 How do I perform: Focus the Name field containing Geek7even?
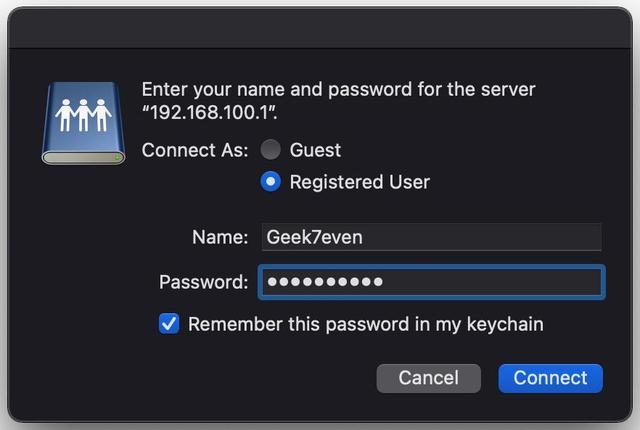pos(430,237)
